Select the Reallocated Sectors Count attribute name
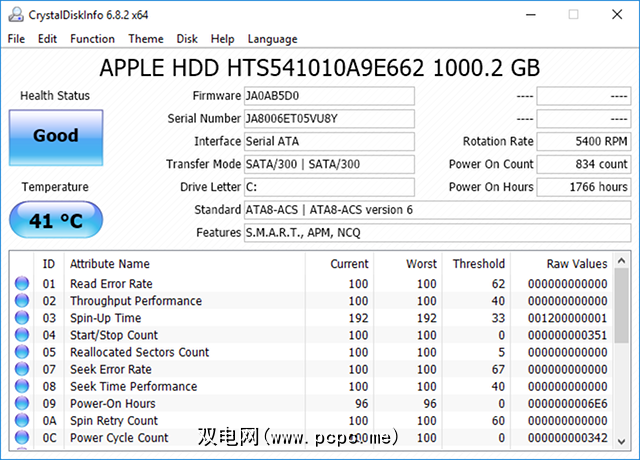The image size is (640, 460). pos(140,352)
